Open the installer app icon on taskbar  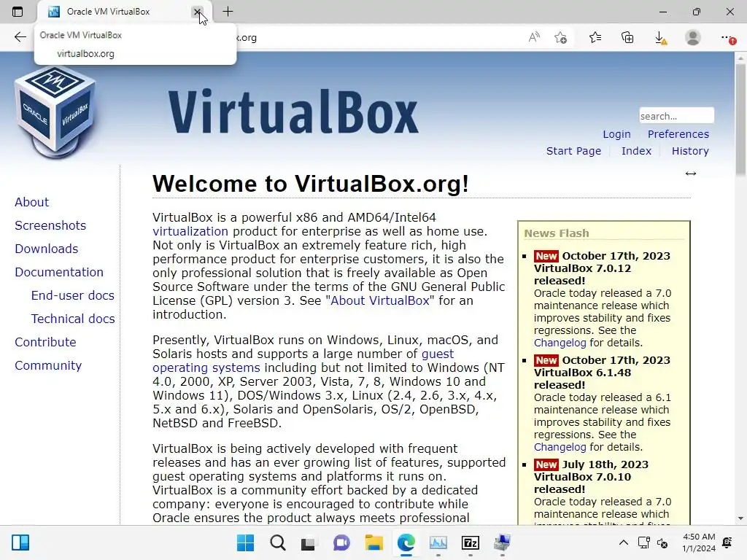point(502,542)
